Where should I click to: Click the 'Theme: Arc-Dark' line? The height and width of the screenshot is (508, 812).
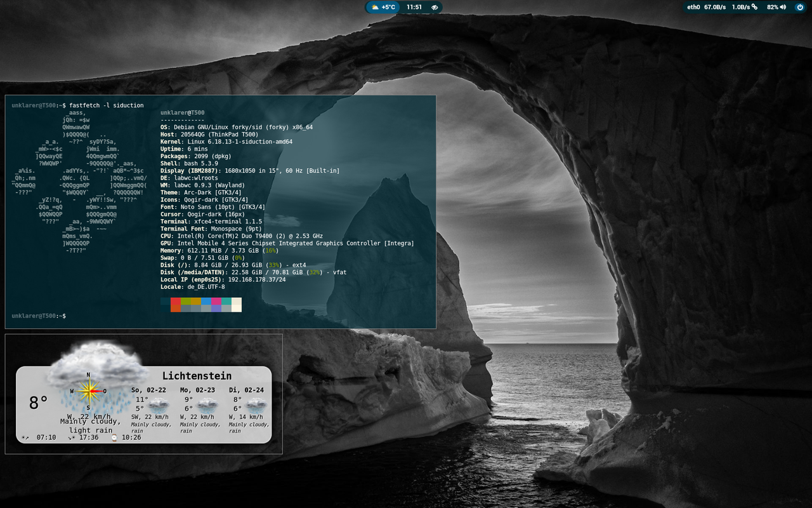click(201, 192)
